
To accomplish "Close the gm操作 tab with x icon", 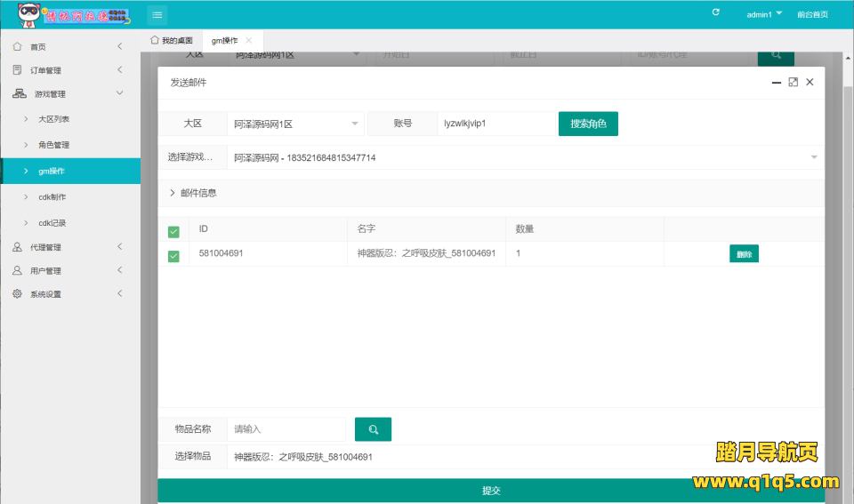I will [x=249, y=41].
